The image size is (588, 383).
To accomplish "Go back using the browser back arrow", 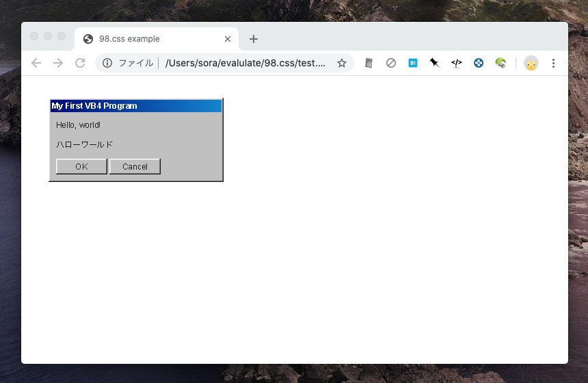I will click(x=36, y=63).
